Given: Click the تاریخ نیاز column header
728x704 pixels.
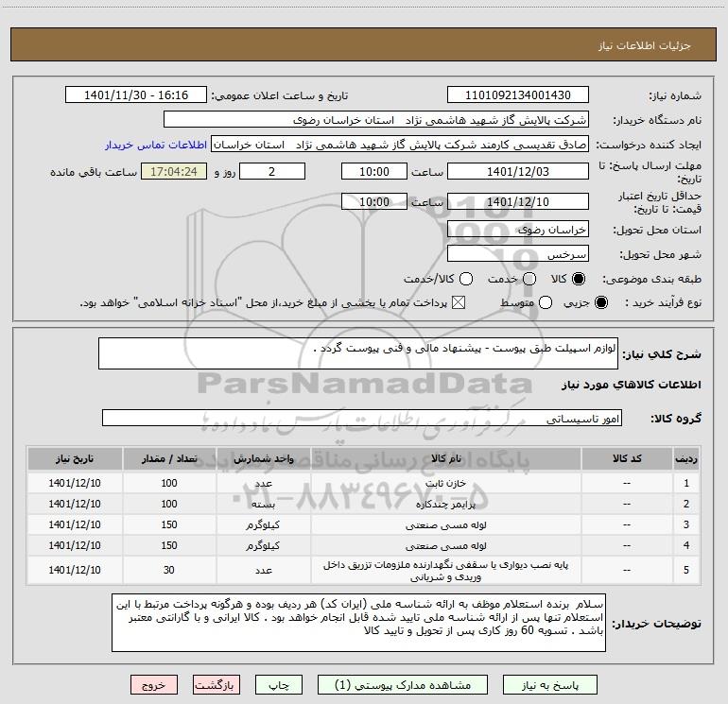Looking at the screenshot, I should pos(75,458).
